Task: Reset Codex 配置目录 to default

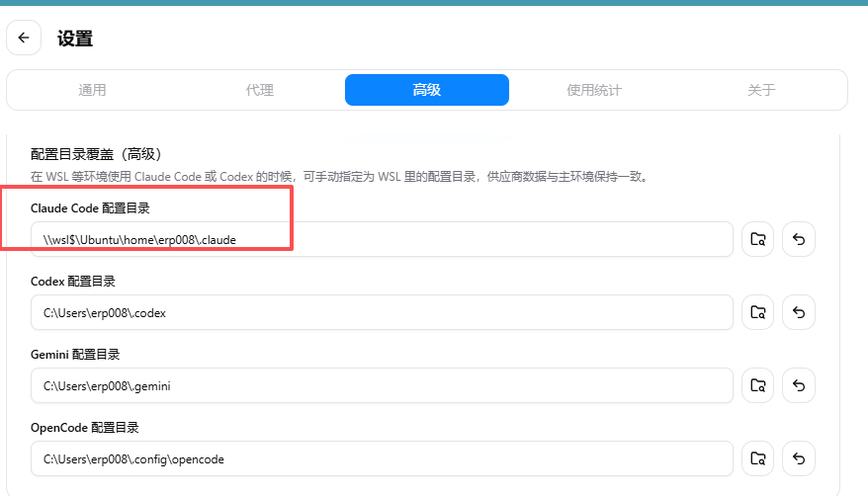Action: pyautogui.click(x=798, y=312)
